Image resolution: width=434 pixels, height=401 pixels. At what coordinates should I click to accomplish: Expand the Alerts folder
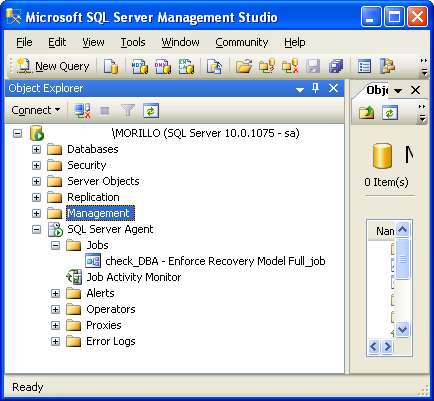tap(56, 294)
